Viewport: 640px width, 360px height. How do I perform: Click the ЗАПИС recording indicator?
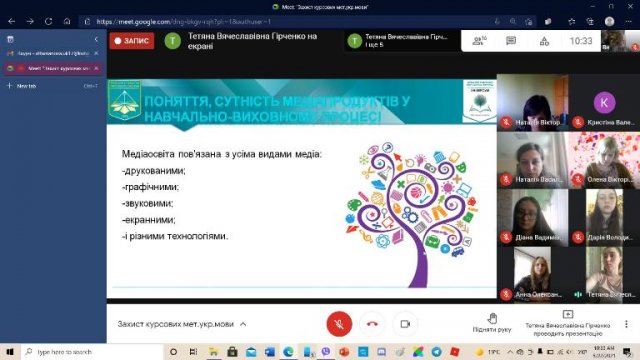point(132,41)
